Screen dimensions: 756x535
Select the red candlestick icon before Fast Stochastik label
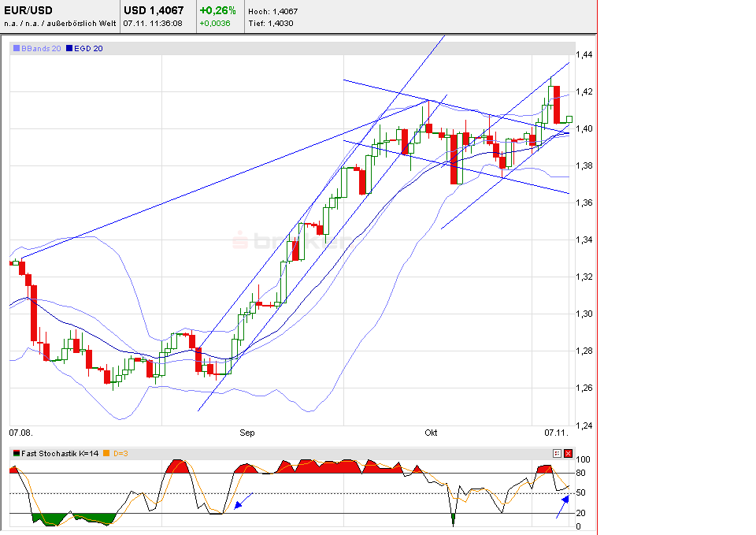16,454
